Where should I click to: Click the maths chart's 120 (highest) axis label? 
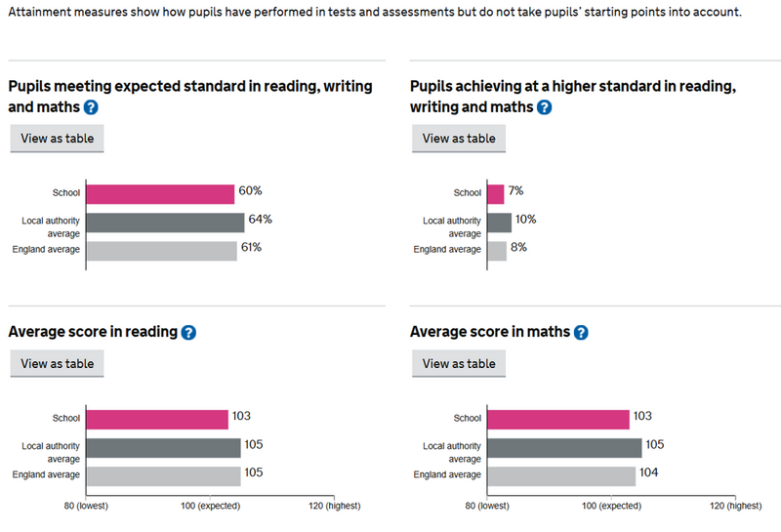(734, 507)
